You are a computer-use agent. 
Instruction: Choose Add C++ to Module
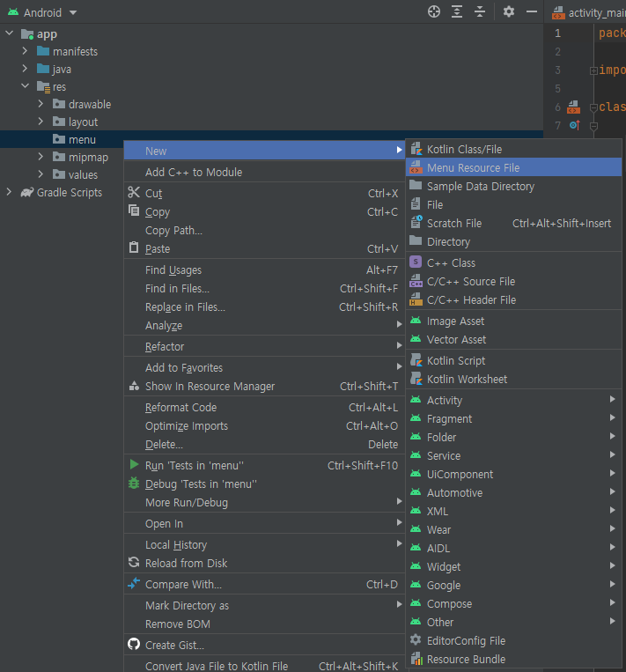click(264, 173)
